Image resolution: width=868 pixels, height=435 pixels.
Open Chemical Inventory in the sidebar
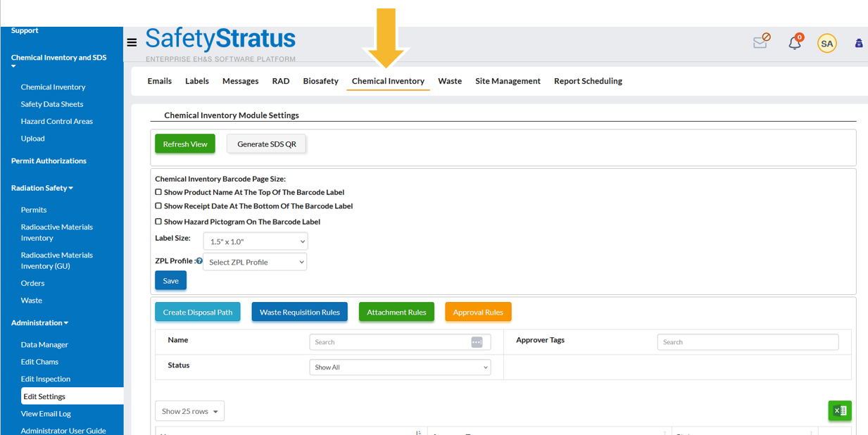click(x=54, y=87)
